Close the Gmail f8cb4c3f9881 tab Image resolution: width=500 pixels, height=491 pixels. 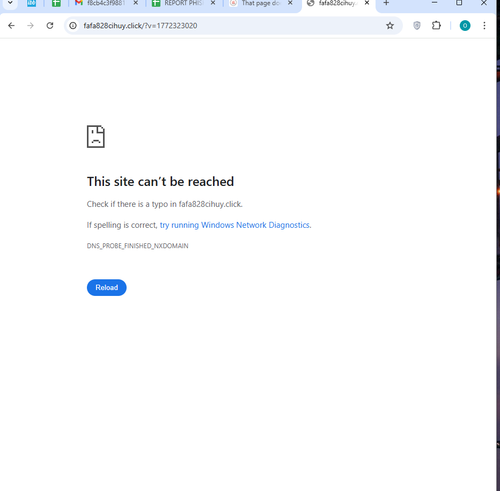click(x=136, y=3)
